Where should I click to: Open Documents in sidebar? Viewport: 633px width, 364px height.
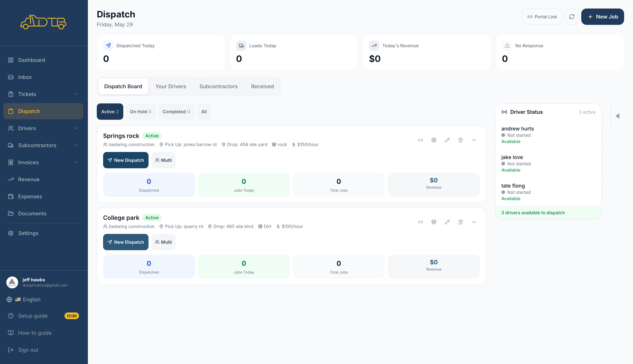[x=43, y=214]
